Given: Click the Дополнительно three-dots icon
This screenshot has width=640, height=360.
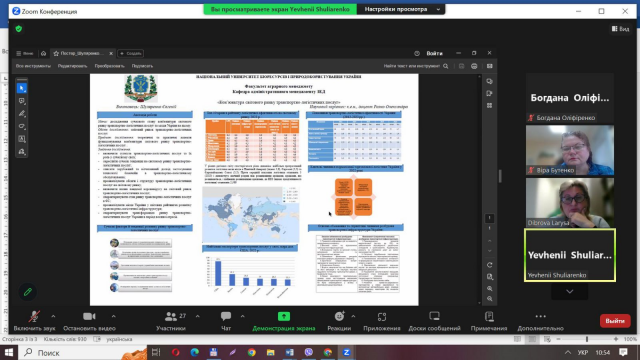Looking at the screenshot, I should click(x=540, y=316).
